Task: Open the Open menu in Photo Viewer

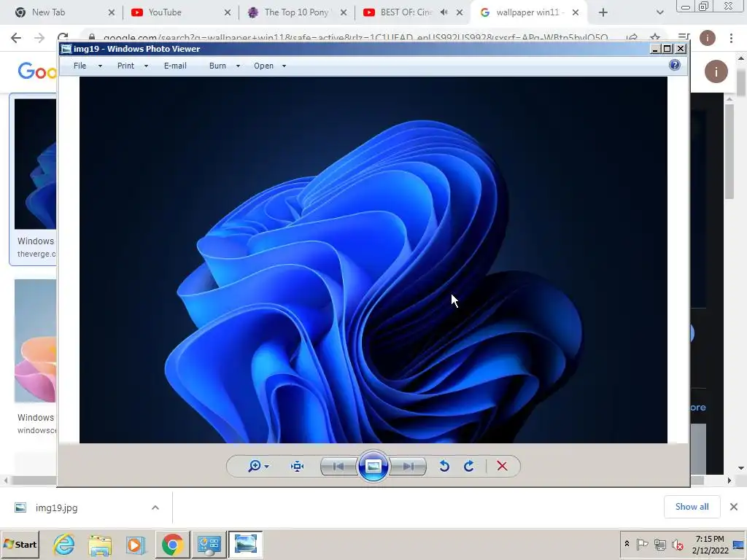Action: tap(263, 66)
